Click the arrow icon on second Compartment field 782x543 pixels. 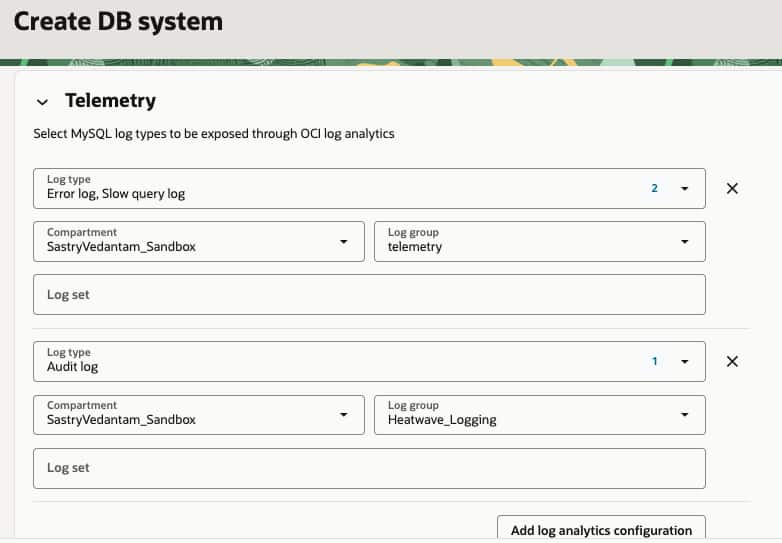(344, 414)
